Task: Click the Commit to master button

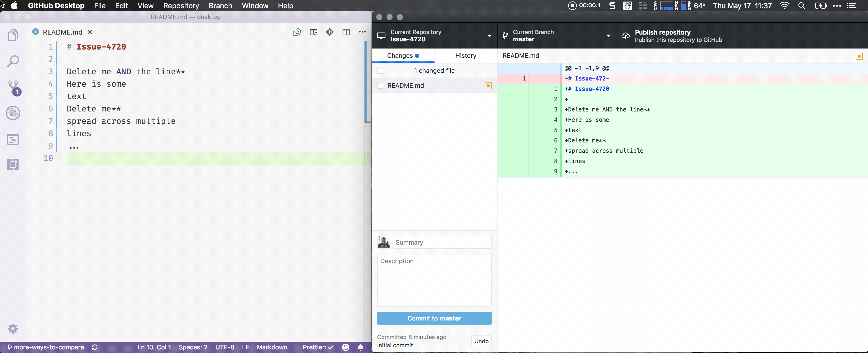Action: 434,318
